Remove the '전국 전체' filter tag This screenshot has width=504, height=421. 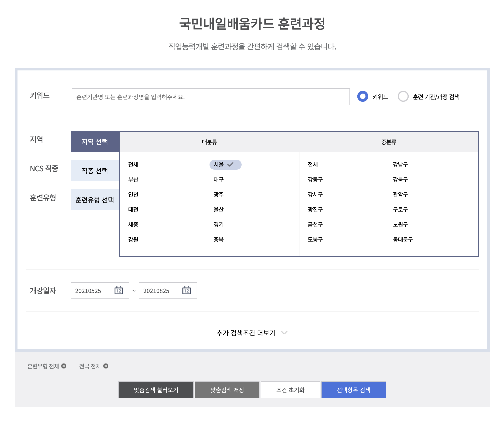[x=106, y=366]
